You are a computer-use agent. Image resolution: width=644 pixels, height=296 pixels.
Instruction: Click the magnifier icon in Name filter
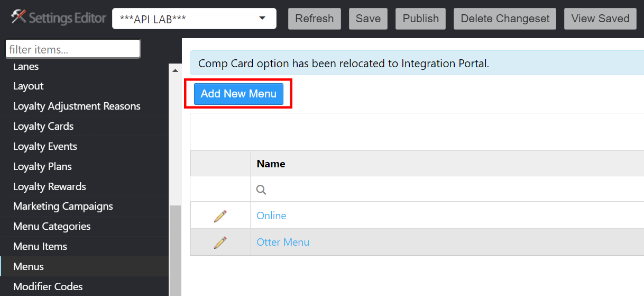tap(261, 190)
